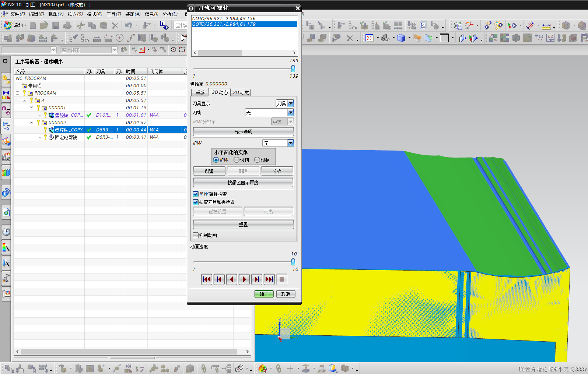Open the 分析(L) menu

click(x=170, y=14)
